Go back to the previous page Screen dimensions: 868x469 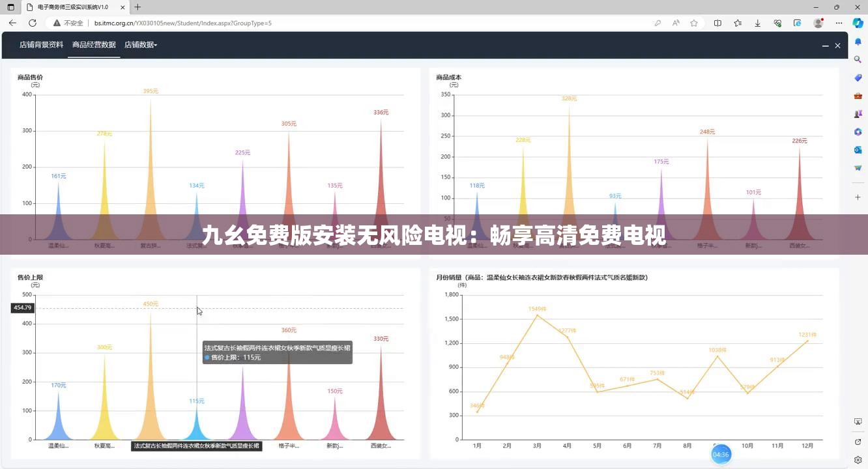12,23
